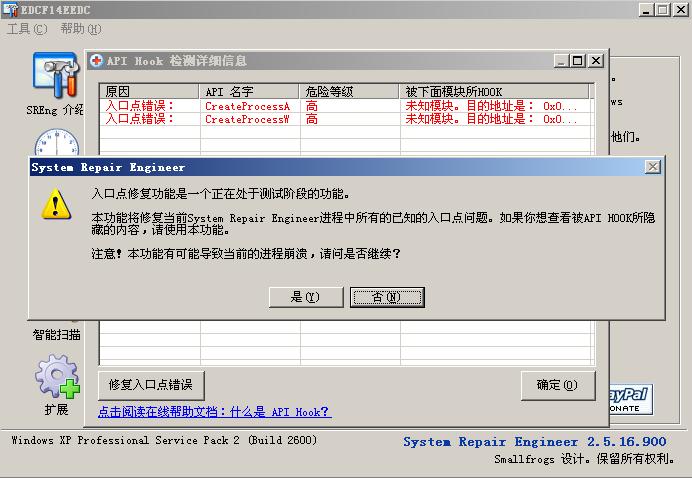Image resolution: width=692 pixels, height=478 pixels.
Task: Click the main window title bar app icon
Action: (11, 10)
